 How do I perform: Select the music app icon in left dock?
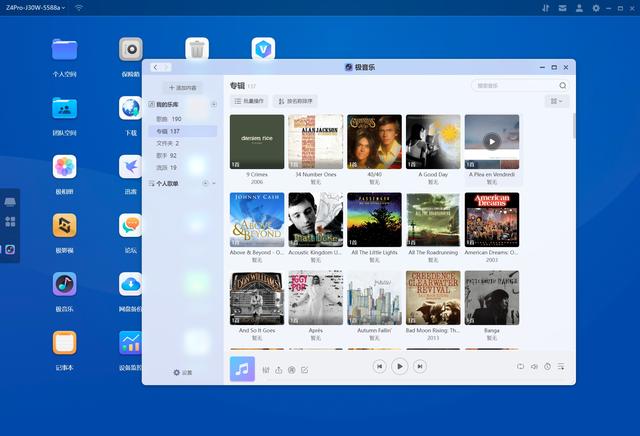[x=10, y=249]
